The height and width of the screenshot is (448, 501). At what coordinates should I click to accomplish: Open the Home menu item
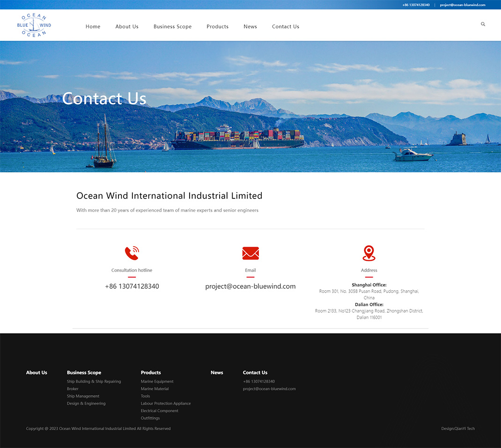pyautogui.click(x=93, y=27)
